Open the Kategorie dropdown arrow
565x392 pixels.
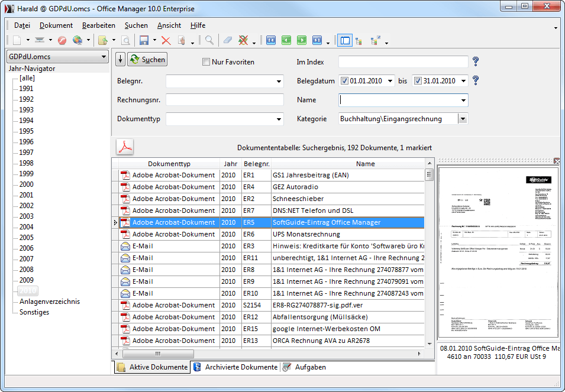point(463,119)
